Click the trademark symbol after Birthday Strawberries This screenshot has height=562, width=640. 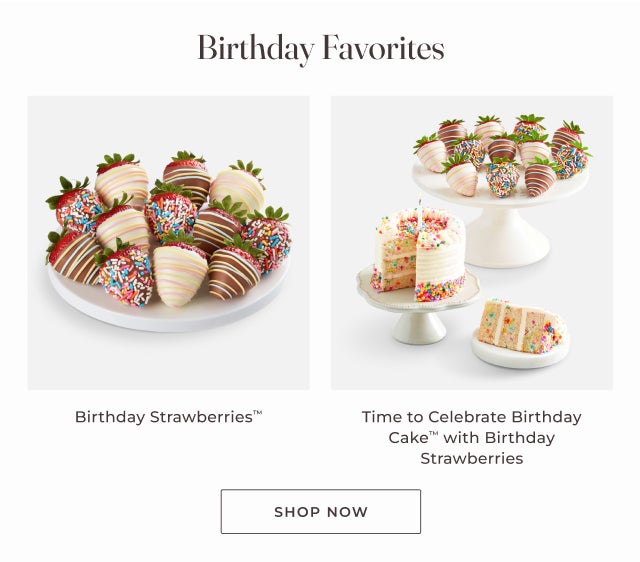[258, 413]
